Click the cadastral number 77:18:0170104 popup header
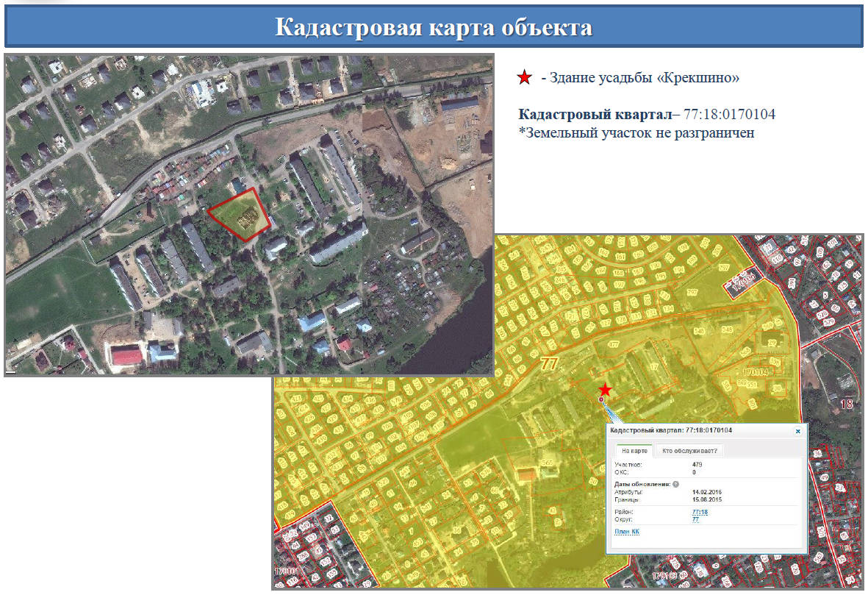868x595 pixels. point(672,430)
